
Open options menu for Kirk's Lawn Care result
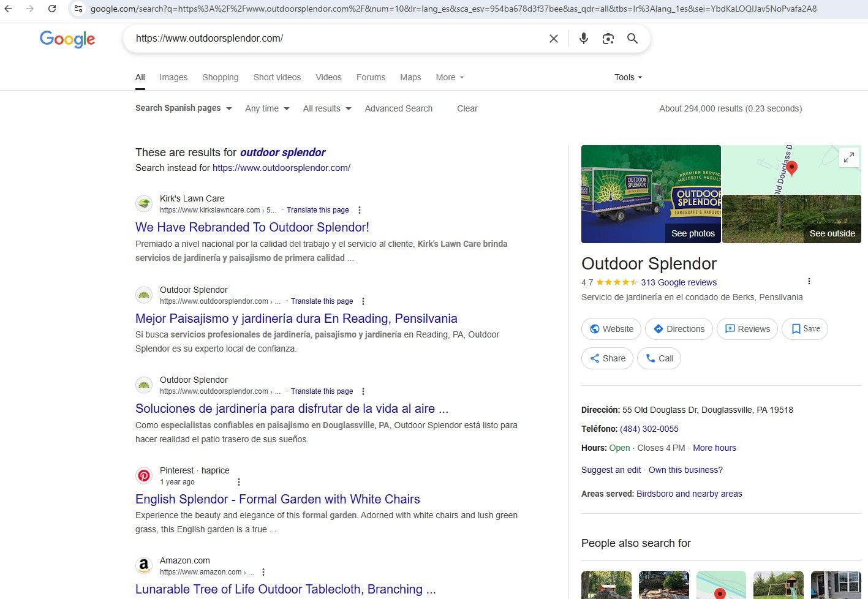click(360, 210)
